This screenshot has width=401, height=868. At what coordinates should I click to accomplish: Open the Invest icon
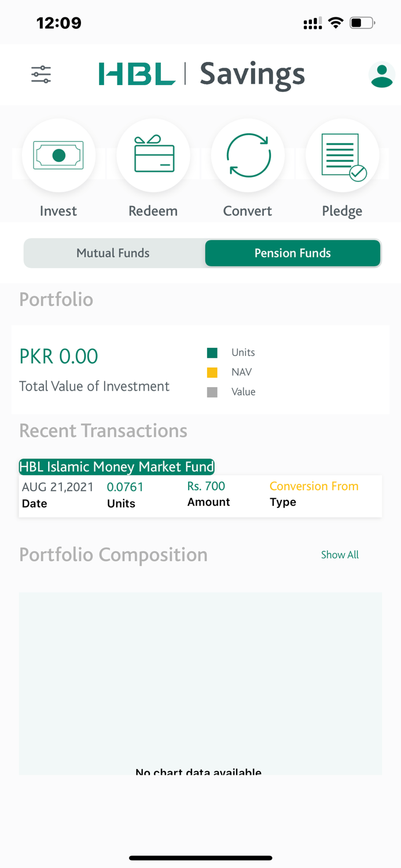pos(58,155)
